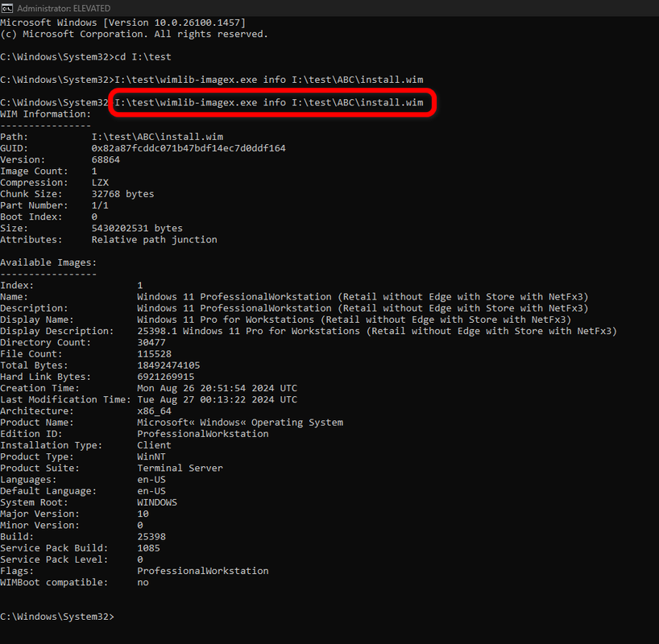Click the 'Administrator: ELEVATED' window title text

point(64,8)
